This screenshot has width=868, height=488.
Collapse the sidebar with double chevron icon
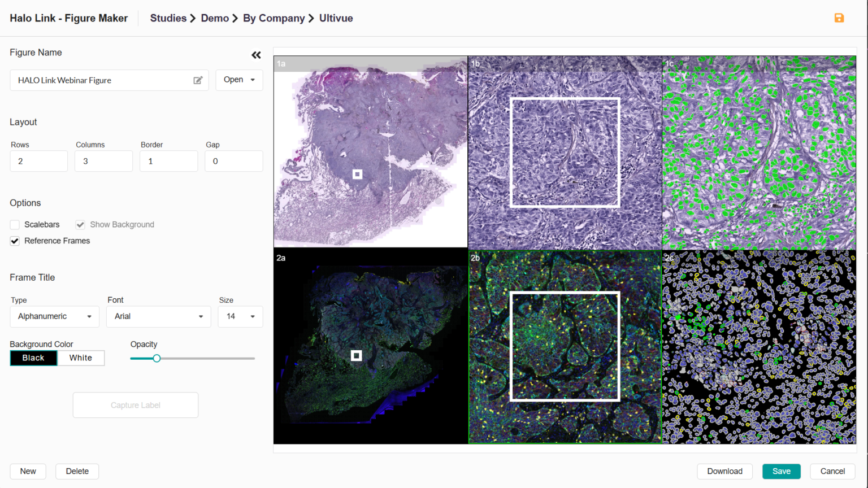pos(256,55)
